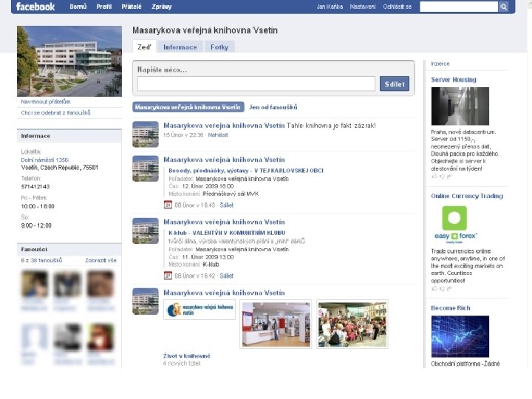The height and width of the screenshot is (399, 532).
Task: Click the Jan Kaňka account link
Action: point(330,7)
